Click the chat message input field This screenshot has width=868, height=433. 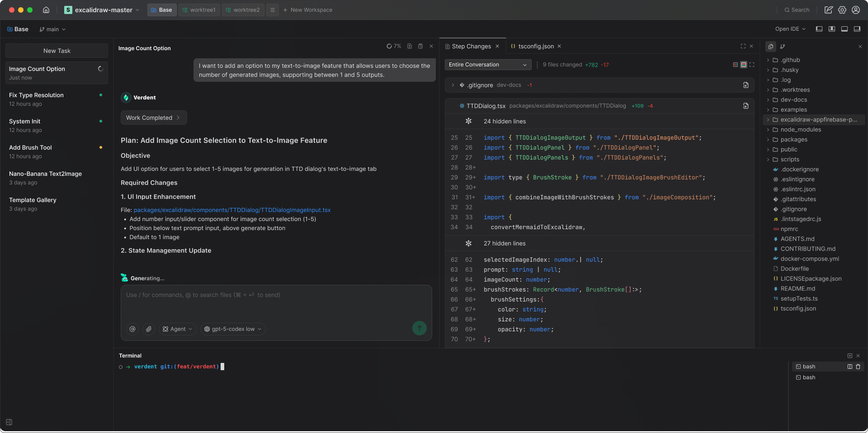[276, 303]
